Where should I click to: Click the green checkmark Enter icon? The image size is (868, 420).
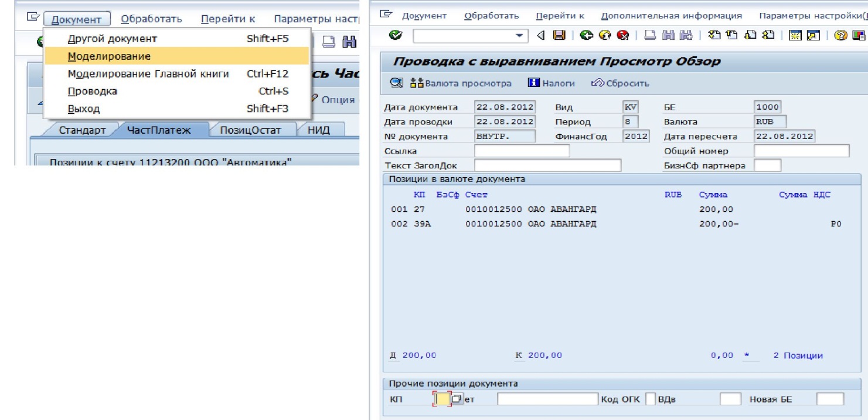click(395, 36)
